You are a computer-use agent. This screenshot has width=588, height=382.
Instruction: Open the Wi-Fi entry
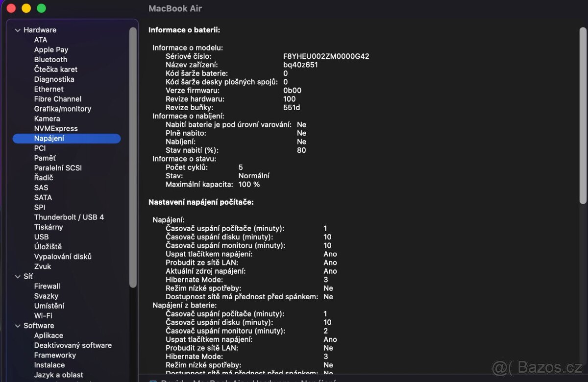pyautogui.click(x=43, y=316)
